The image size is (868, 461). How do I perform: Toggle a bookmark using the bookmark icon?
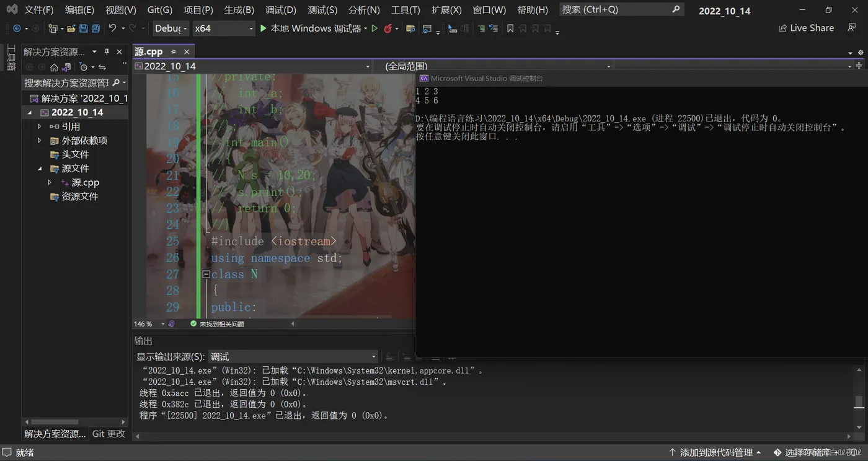pyautogui.click(x=510, y=29)
